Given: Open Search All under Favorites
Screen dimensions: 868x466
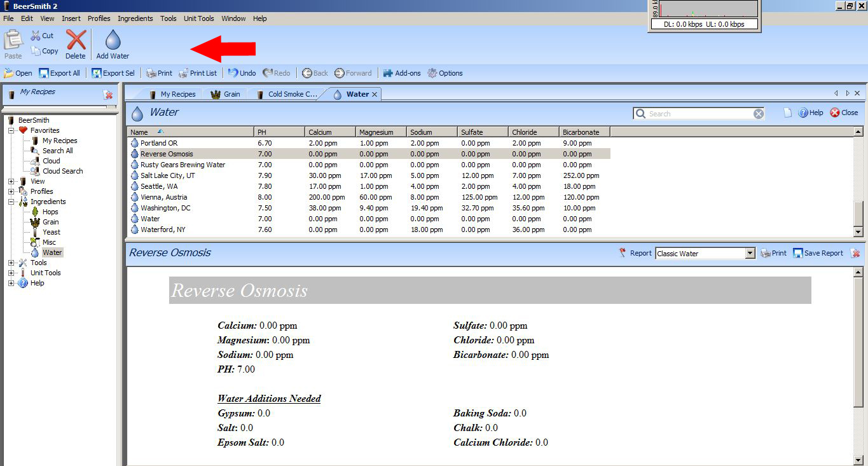Looking at the screenshot, I should (57, 151).
